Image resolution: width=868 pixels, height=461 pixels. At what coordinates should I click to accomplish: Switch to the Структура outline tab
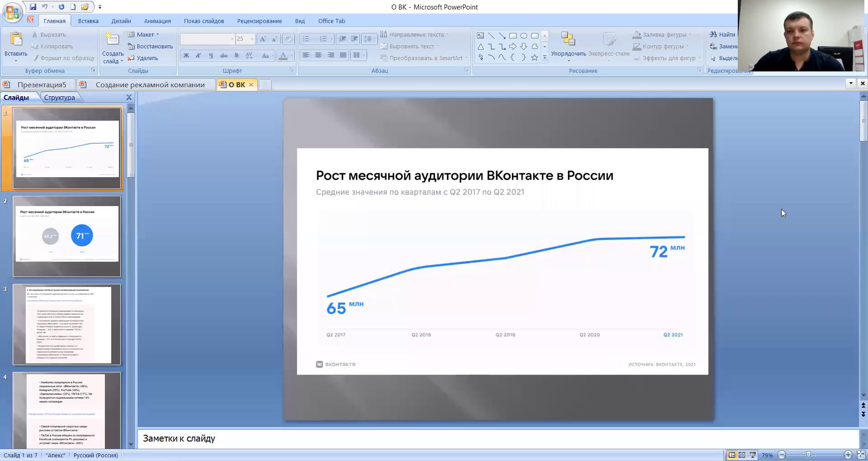[x=60, y=97]
